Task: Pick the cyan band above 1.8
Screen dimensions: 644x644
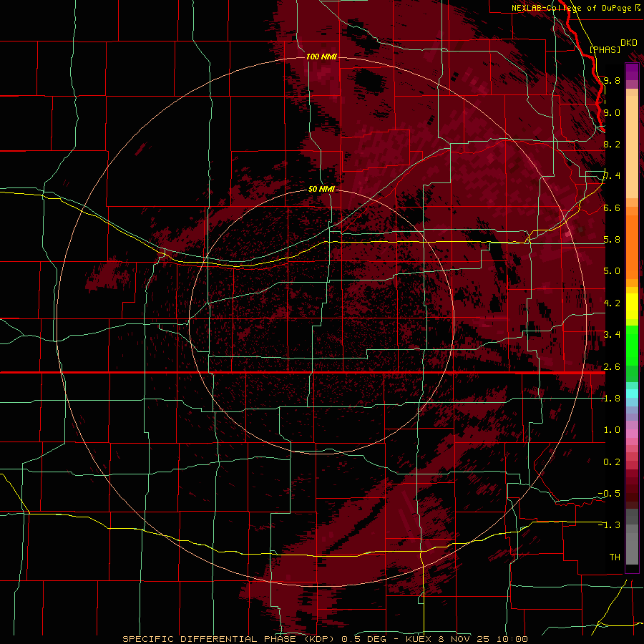Action: pyautogui.click(x=632, y=394)
